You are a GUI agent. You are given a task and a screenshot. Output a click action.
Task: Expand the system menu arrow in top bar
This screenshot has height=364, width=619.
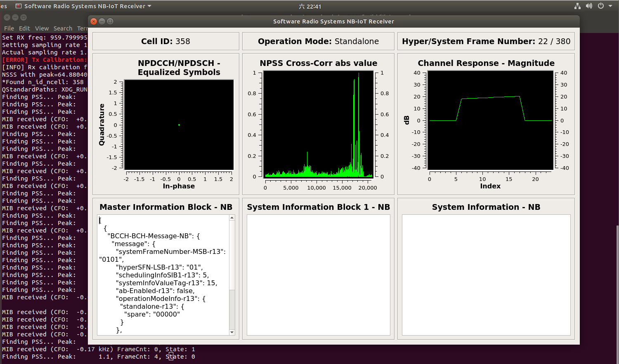click(x=610, y=6)
